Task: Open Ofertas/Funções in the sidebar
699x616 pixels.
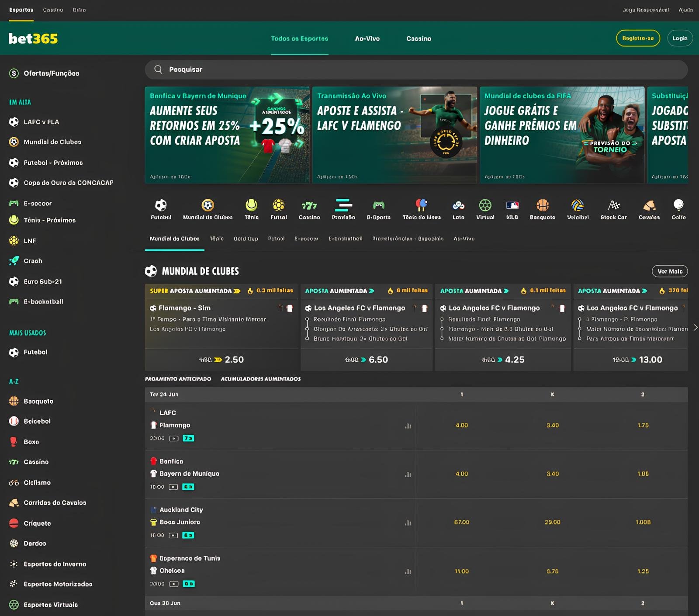Action: point(51,73)
